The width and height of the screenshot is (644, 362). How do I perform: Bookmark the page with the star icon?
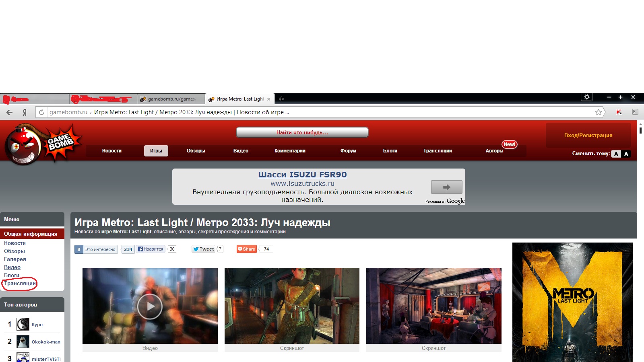[599, 112]
